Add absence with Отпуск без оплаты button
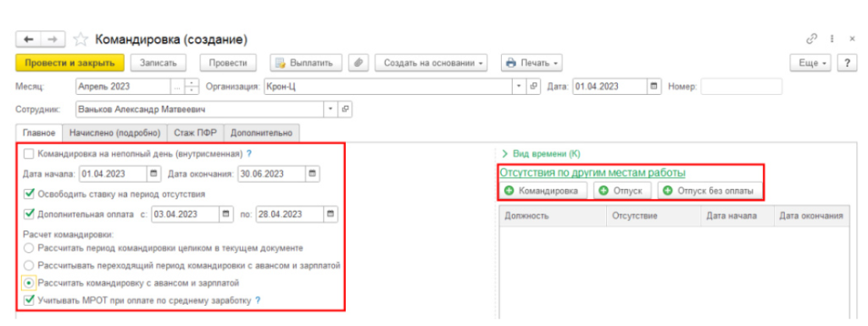Image resolution: width=868 pixels, height=326 pixels. (x=709, y=191)
